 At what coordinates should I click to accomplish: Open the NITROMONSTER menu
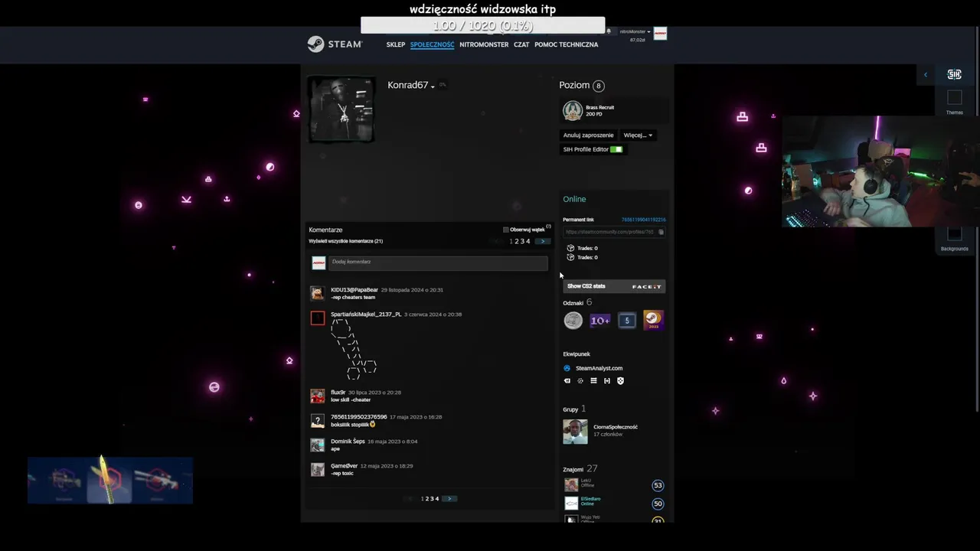click(484, 44)
